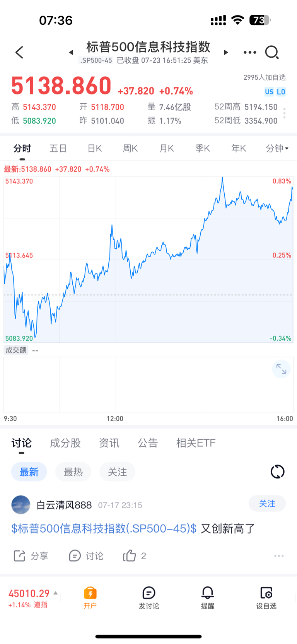
Task: Expand 道指 ticker with up triangle
Action: 56,593
